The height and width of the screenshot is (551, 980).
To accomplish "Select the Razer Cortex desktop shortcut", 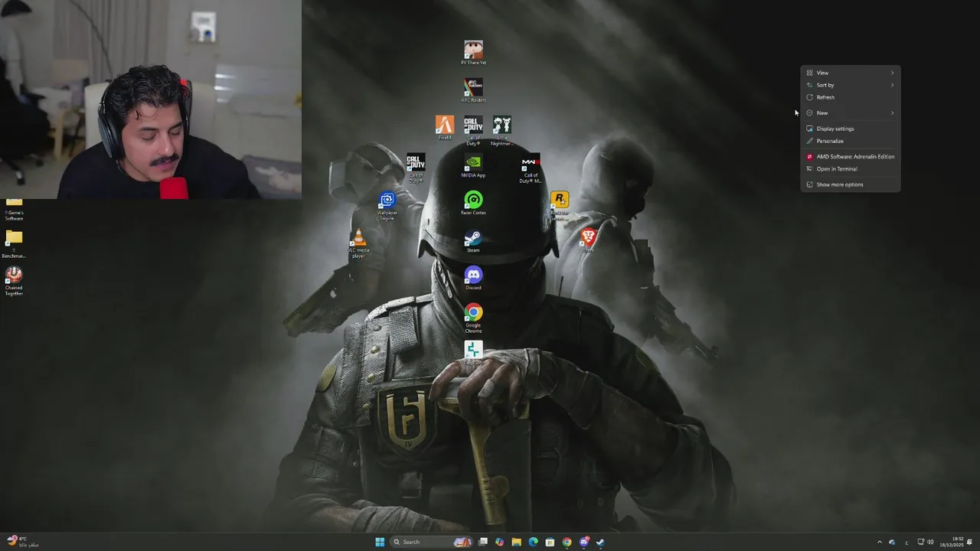I will pyautogui.click(x=473, y=203).
